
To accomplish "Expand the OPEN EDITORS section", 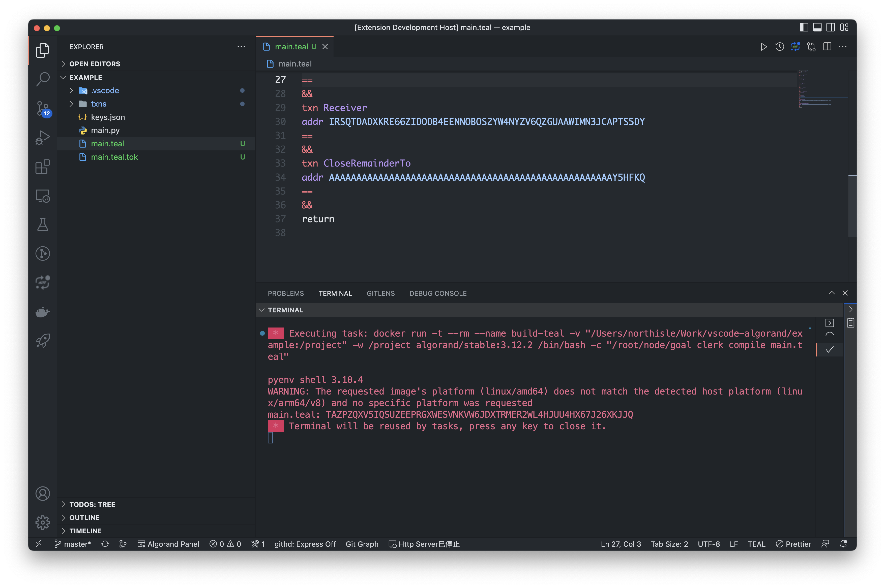I will pos(95,64).
